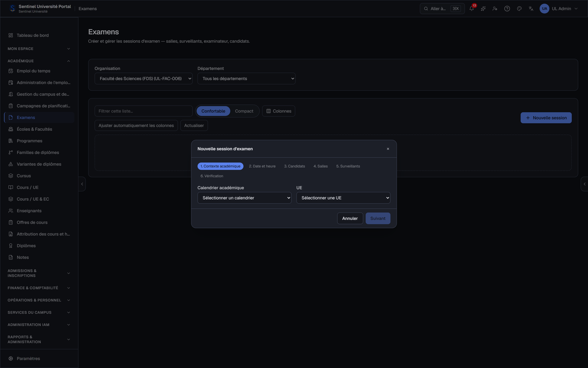The height and width of the screenshot is (368, 588).
Task: Open the Aller à search box
Action: coord(442,9)
